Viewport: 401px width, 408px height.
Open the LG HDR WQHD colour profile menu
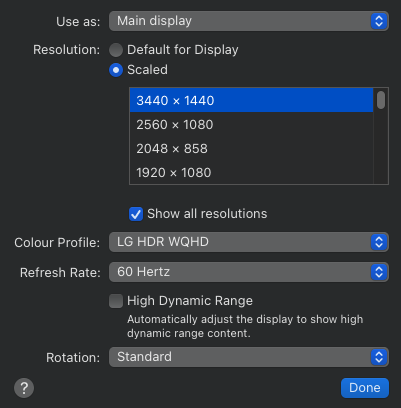click(x=249, y=242)
